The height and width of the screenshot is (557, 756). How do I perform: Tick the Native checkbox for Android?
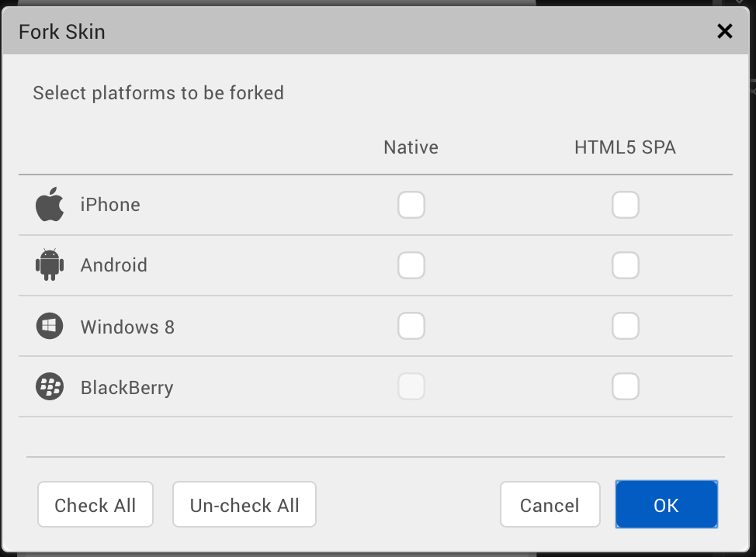point(411,265)
